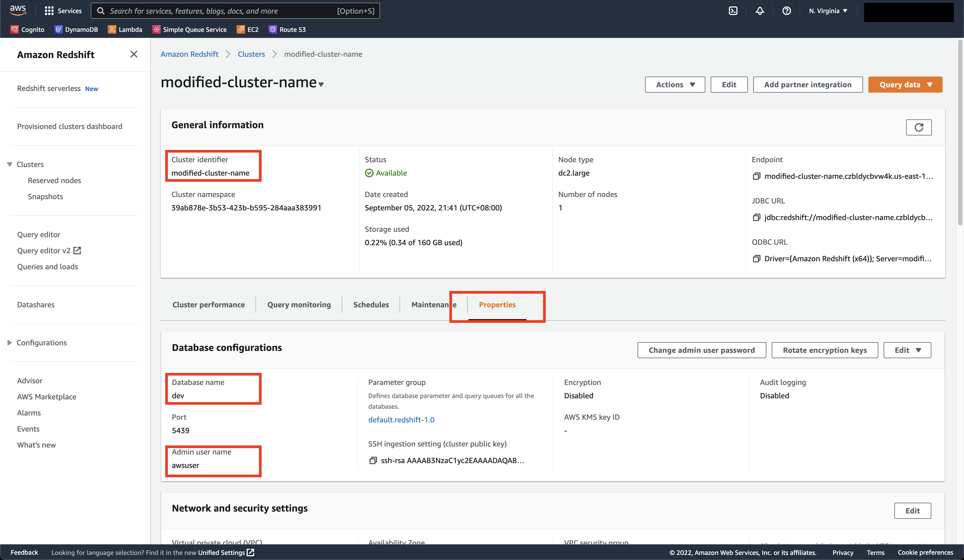
Task: Expand the Actions dropdown
Action: (x=675, y=85)
